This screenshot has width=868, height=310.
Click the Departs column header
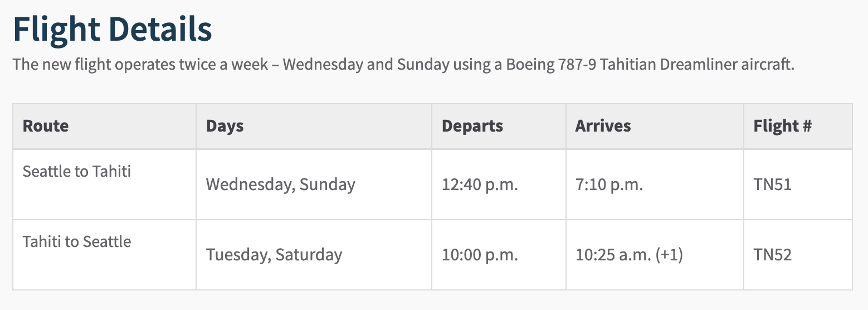pos(472,126)
